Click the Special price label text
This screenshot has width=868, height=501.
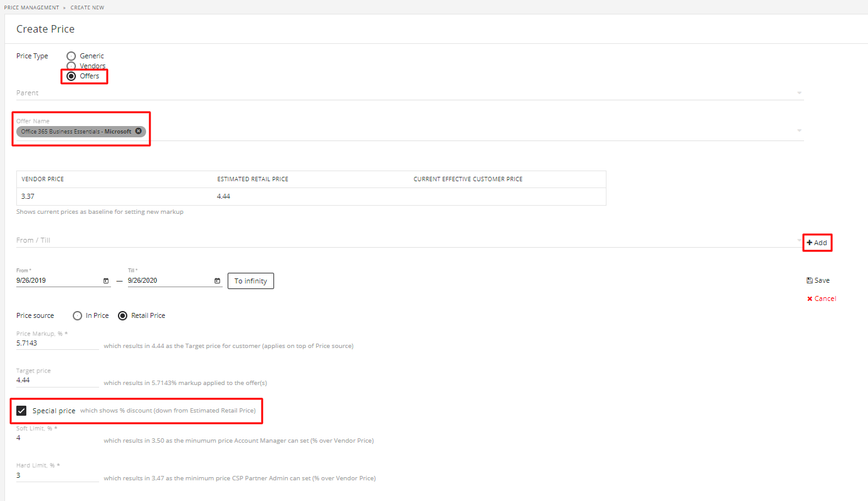(x=54, y=411)
